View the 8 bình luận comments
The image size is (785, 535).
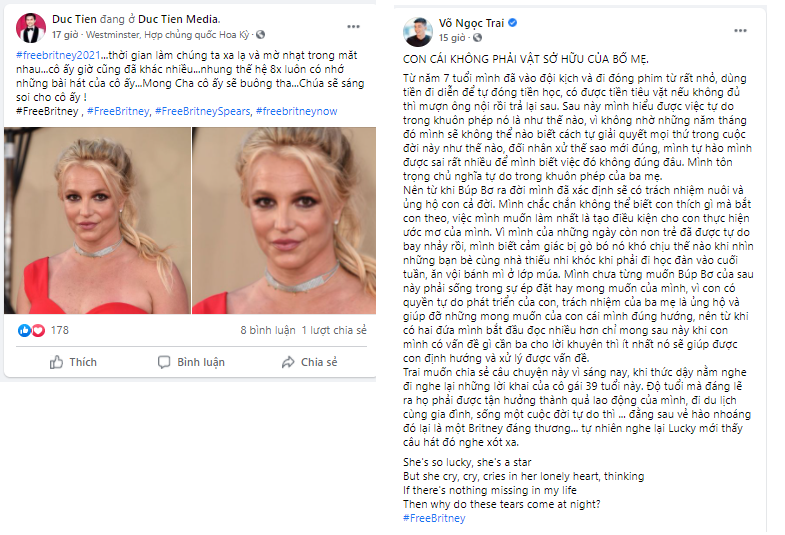pyautogui.click(x=268, y=330)
